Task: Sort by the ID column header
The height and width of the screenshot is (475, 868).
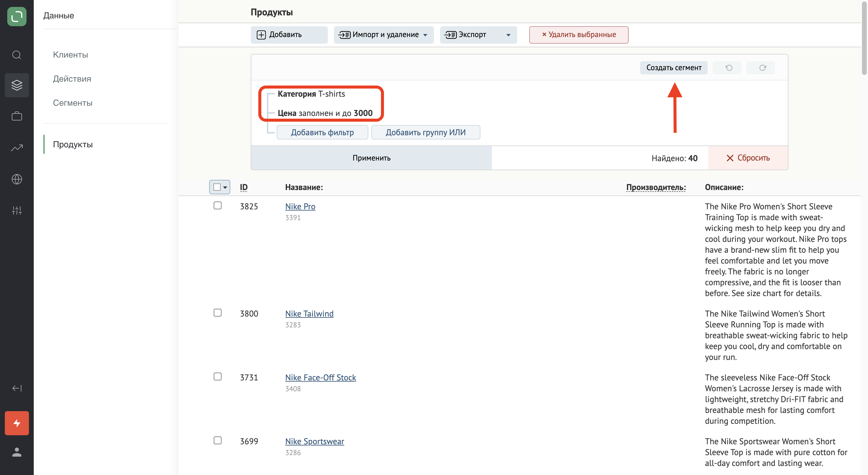Action: [x=244, y=188]
